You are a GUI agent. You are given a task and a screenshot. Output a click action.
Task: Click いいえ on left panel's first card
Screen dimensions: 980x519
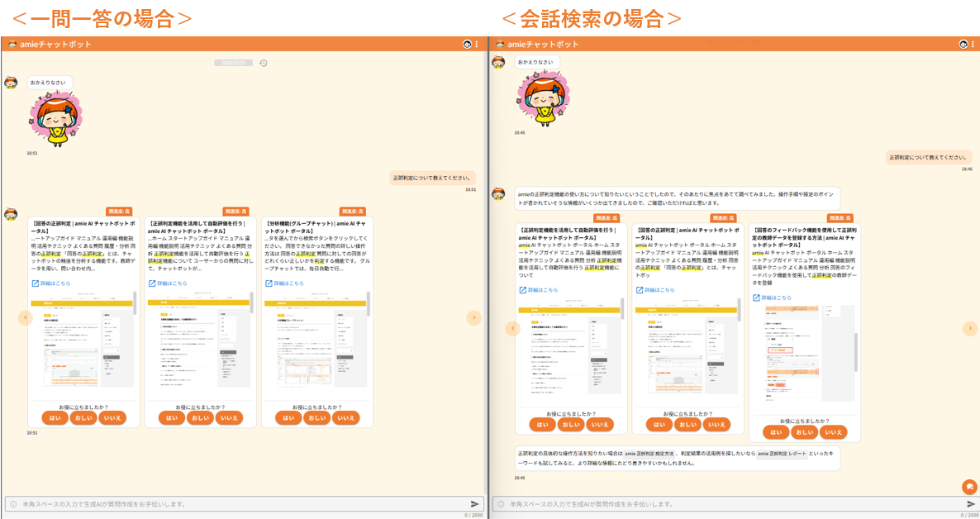(112, 418)
